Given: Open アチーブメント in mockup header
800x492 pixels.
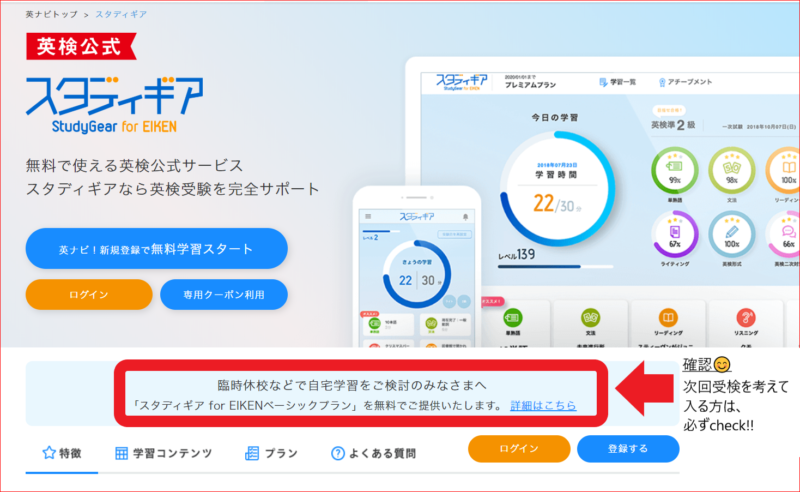Looking at the screenshot, I should point(685,82).
